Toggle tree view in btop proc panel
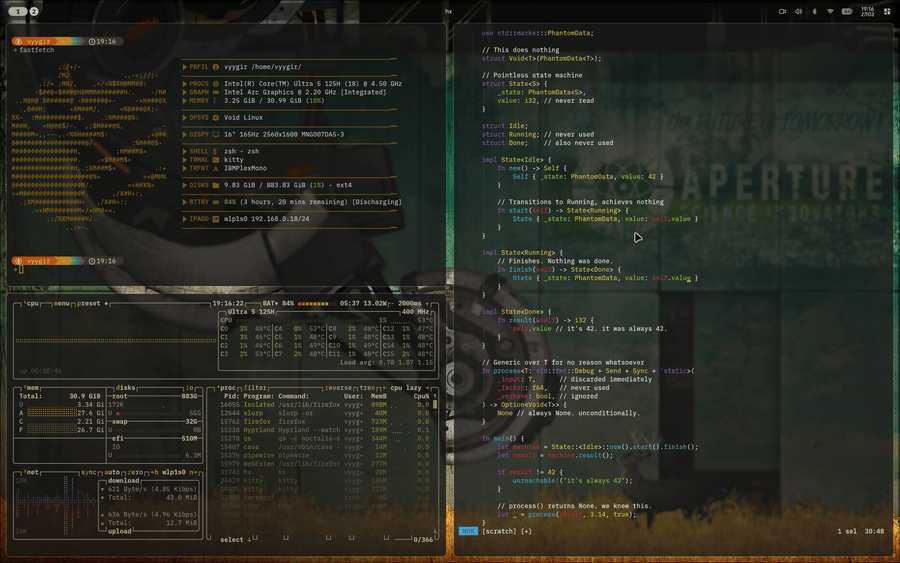The height and width of the screenshot is (563, 900). [x=367, y=387]
